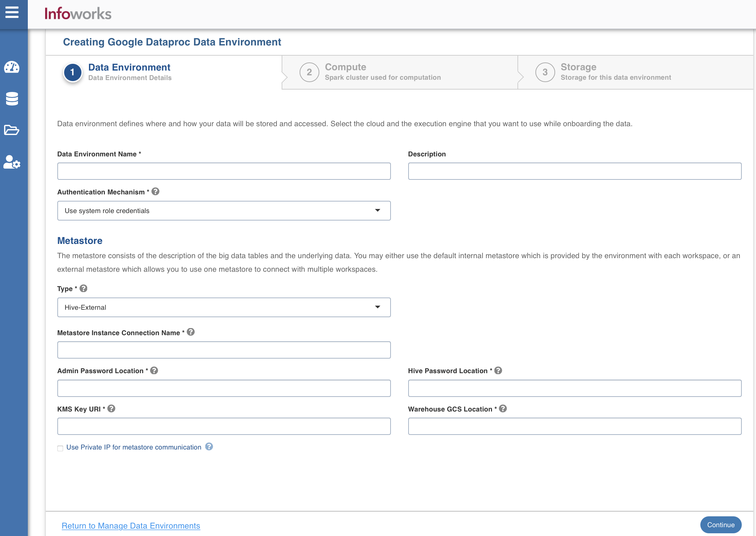This screenshot has width=756, height=536.
Task: Open the data sources database icon
Action: coord(12,99)
